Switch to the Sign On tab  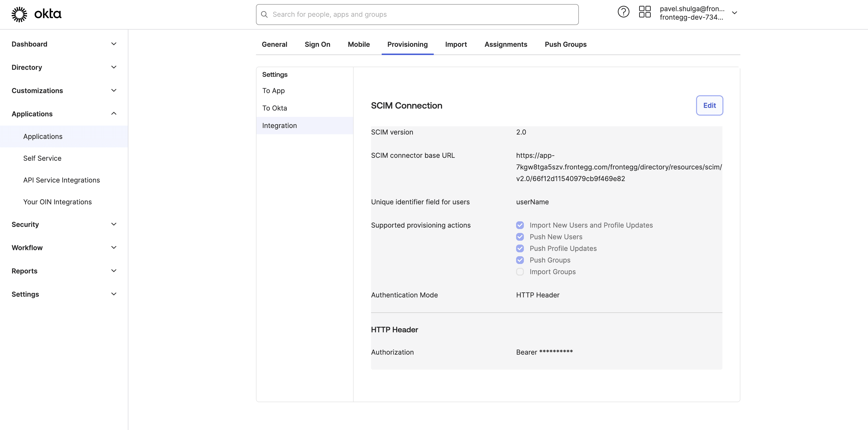pos(318,44)
